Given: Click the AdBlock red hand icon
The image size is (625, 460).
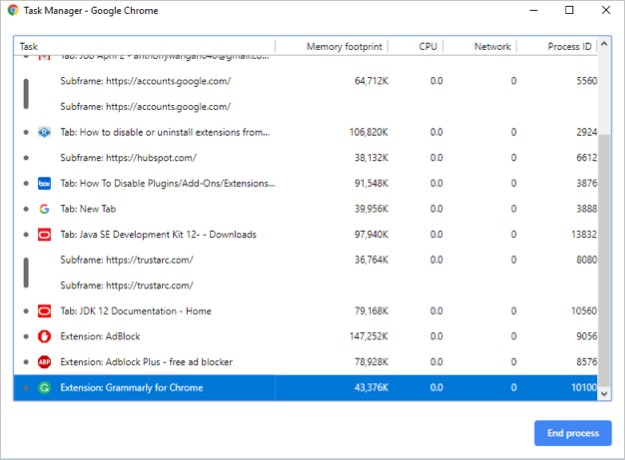Looking at the screenshot, I should (x=44, y=336).
